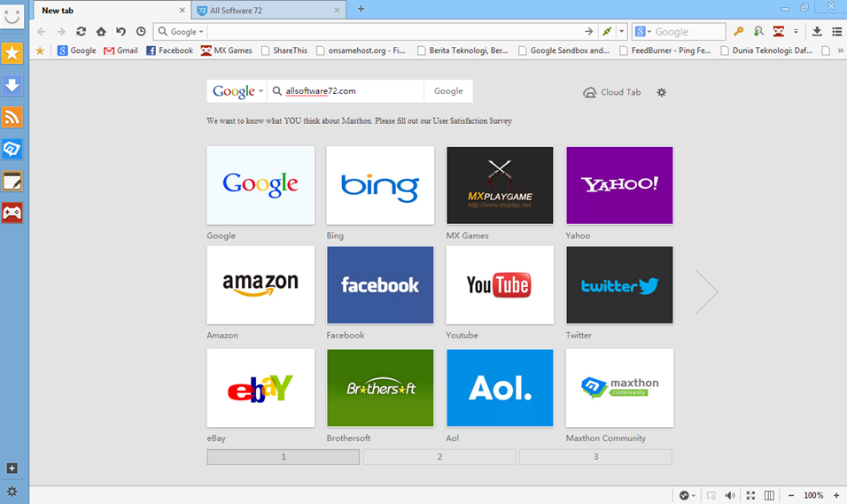Click the smiley avatar account icon
Image resolution: width=847 pixels, height=504 pixels.
[12, 16]
